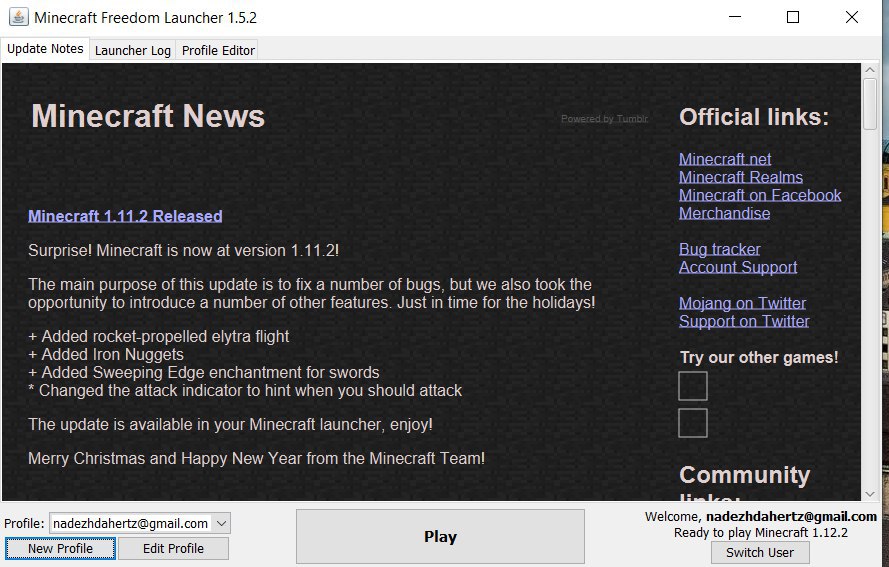889x567 pixels.
Task: Start the game with the Play button
Action: (x=440, y=536)
